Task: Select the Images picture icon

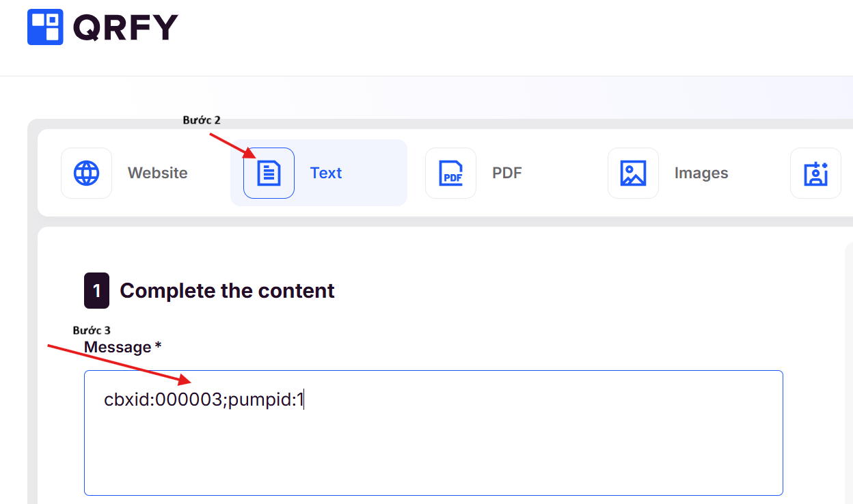Action: (633, 173)
